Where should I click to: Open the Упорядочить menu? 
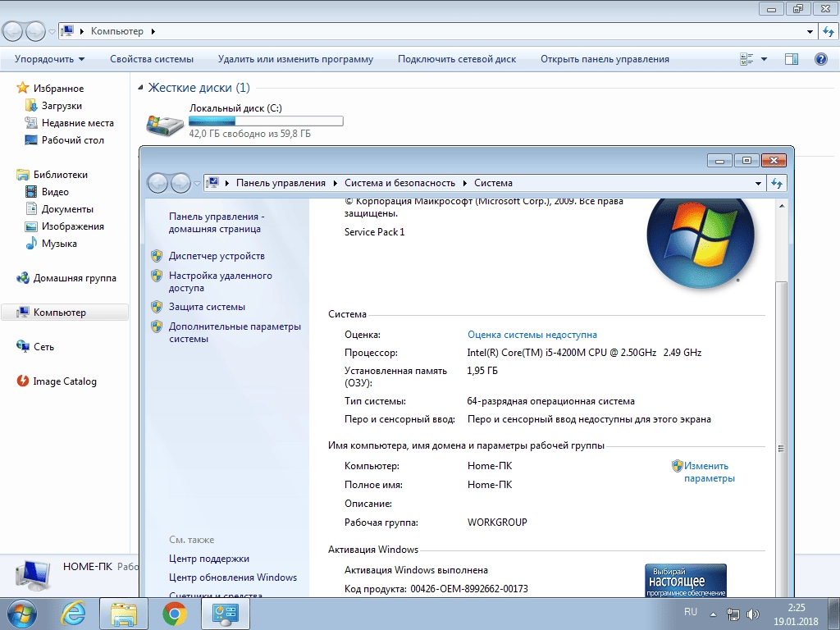49,59
